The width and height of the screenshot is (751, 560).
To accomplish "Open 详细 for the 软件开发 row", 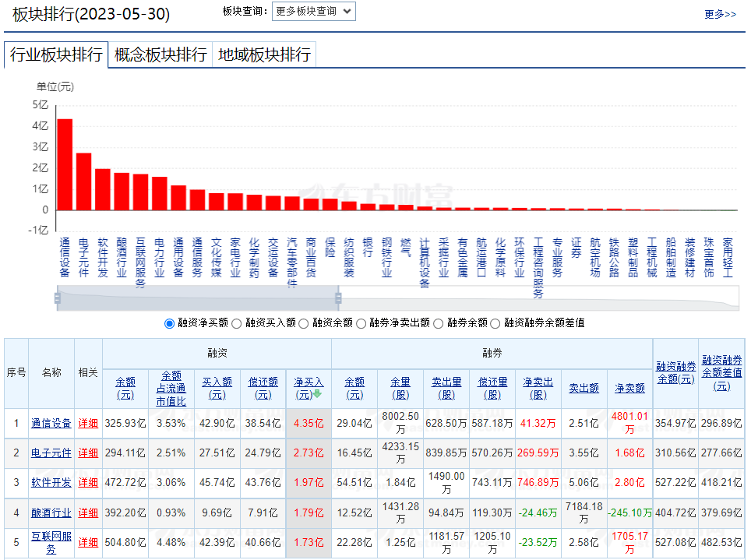I will 88,483.
